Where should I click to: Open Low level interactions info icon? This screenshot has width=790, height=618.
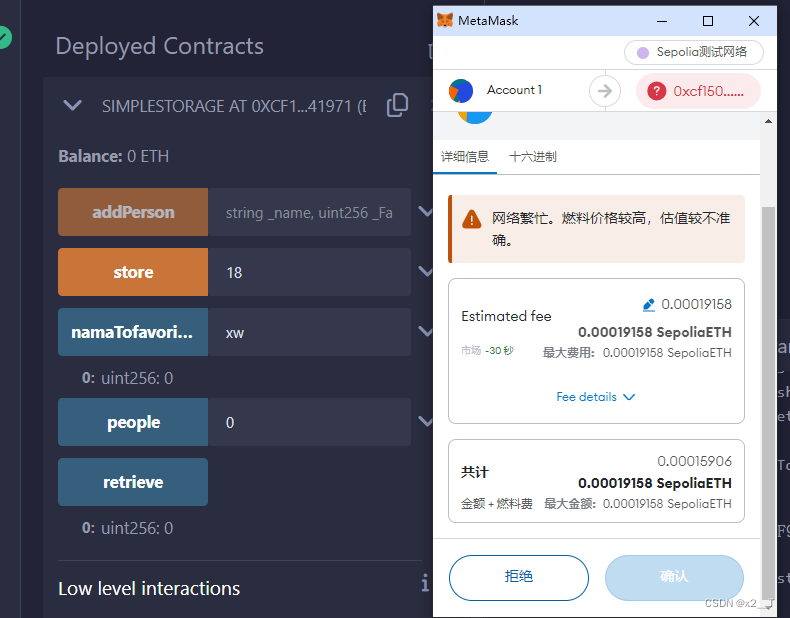click(425, 583)
